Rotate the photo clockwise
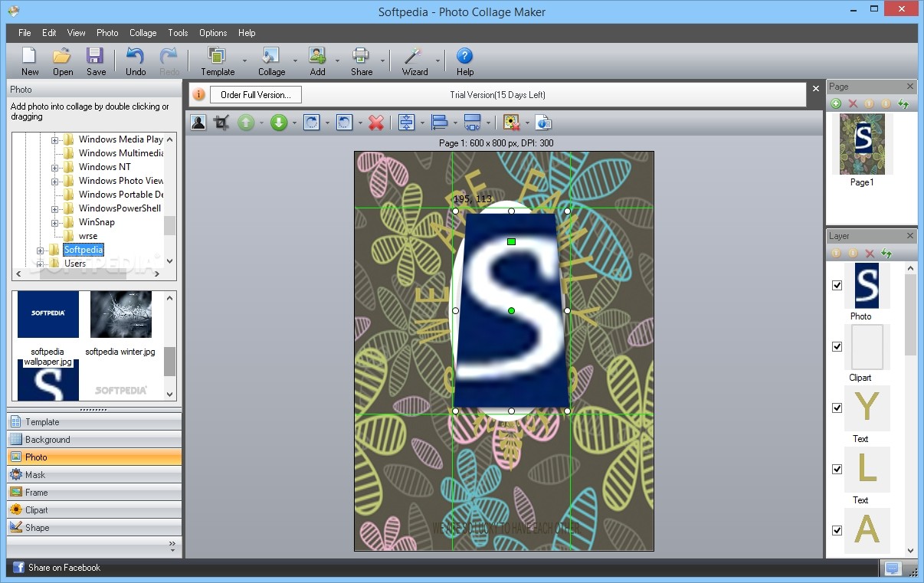Image resolution: width=924 pixels, height=583 pixels. tap(311, 123)
